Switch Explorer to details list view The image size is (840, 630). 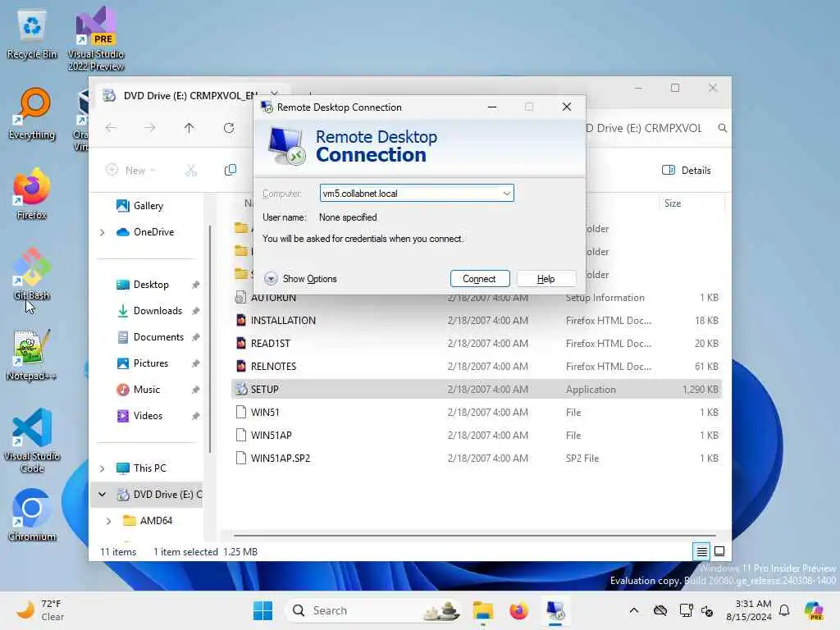(702, 551)
